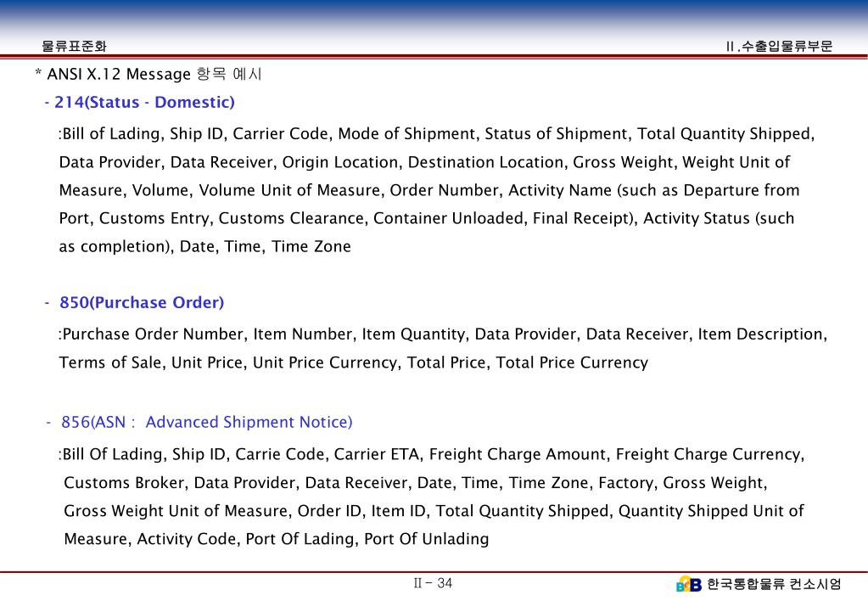Screen dimensions: 868x601
Task: Click the line starting ':Bill Of Lading, Ship ID, Carrie Code'
Action: [x=432, y=455]
